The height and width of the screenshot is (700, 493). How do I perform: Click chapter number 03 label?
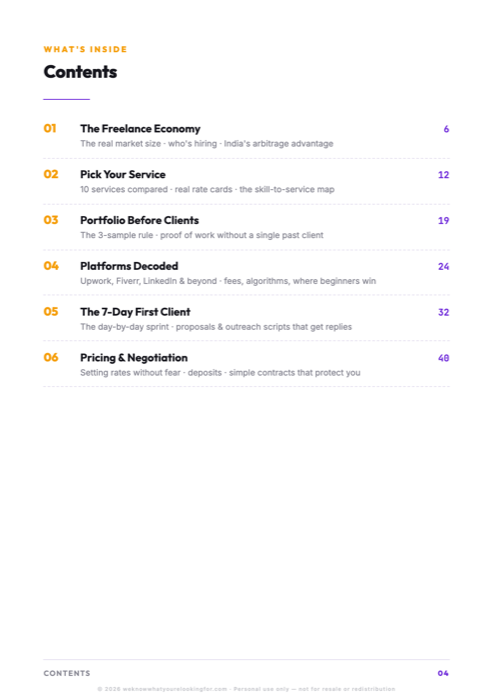coord(51,220)
